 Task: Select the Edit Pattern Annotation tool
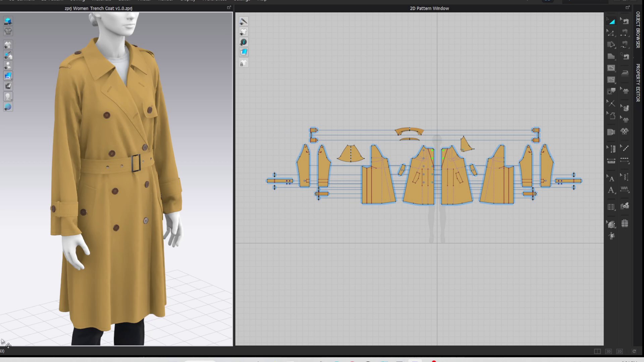tap(611, 178)
